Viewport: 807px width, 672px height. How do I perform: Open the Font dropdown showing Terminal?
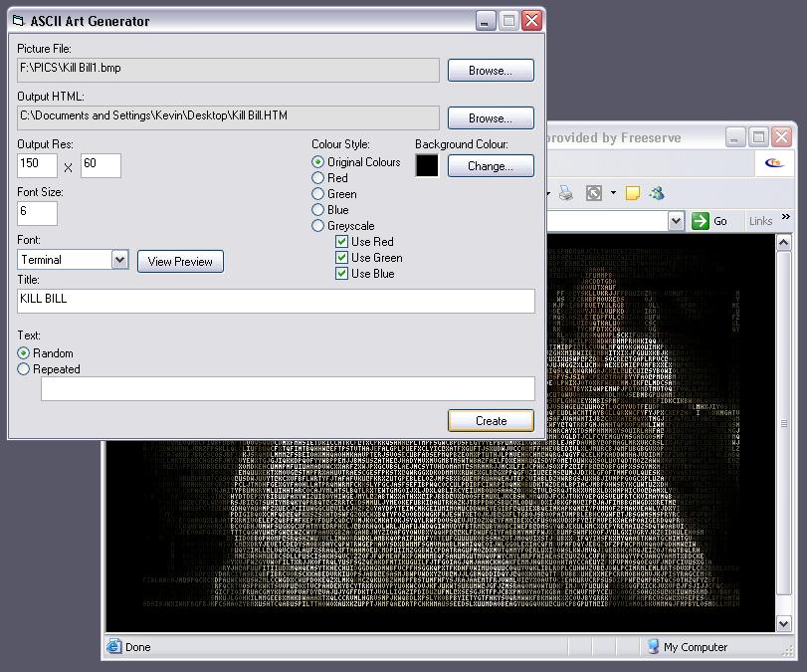click(119, 260)
